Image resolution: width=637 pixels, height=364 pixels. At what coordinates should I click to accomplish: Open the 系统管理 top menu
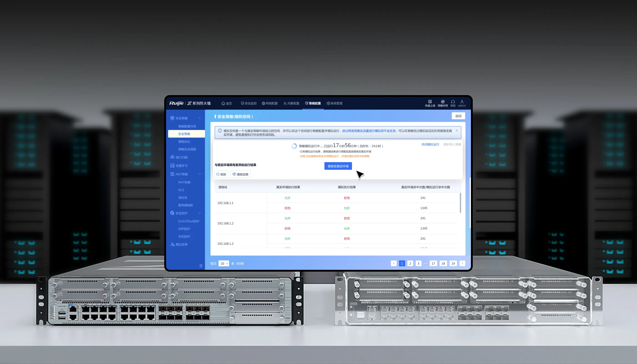[334, 103]
